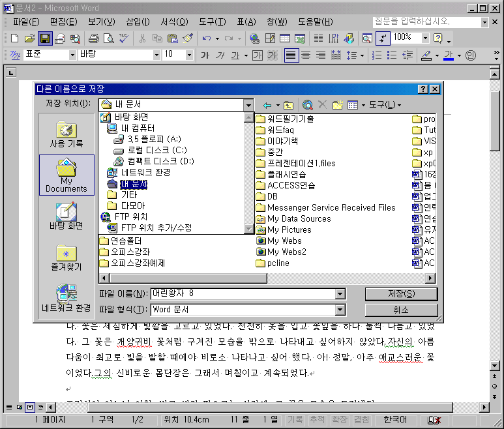The image size is (504, 429).
Task: Click the Format Painter brush icon
Action: click(x=188, y=38)
